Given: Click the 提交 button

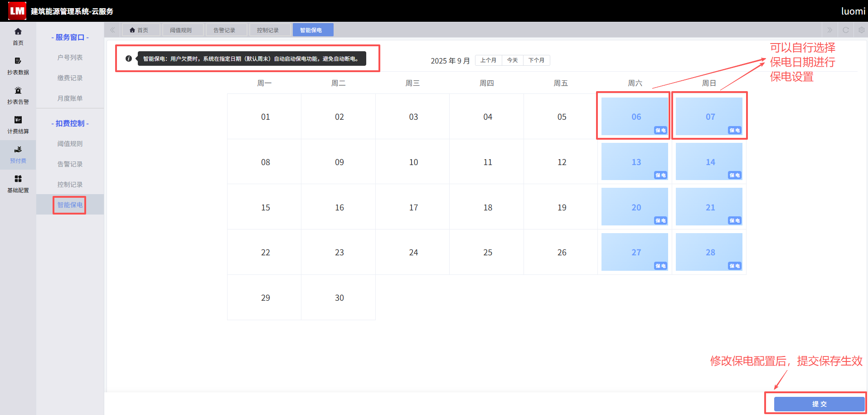Looking at the screenshot, I should tap(819, 404).
